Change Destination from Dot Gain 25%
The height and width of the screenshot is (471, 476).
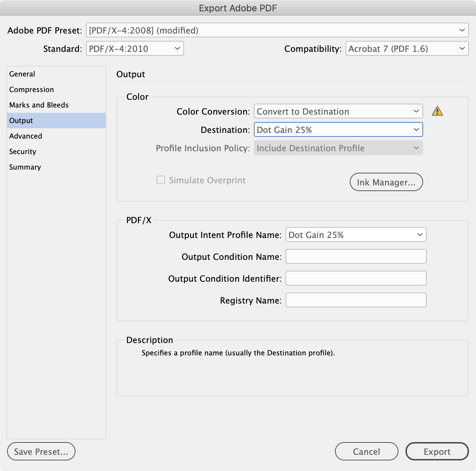tap(338, 130)
